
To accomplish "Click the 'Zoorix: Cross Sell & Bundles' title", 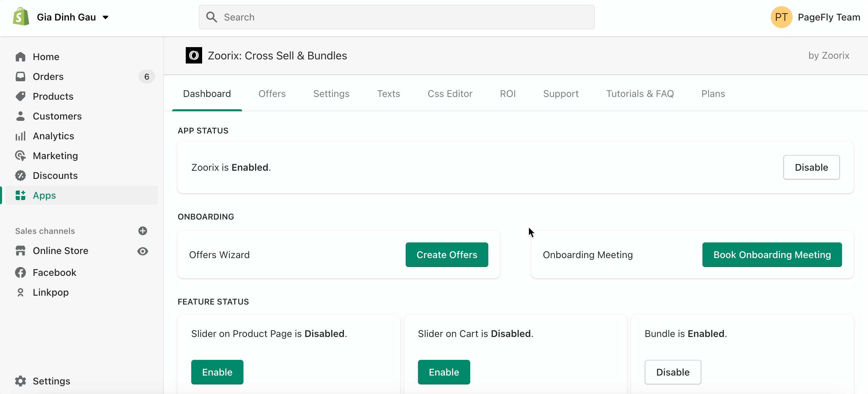I will 277,55.
